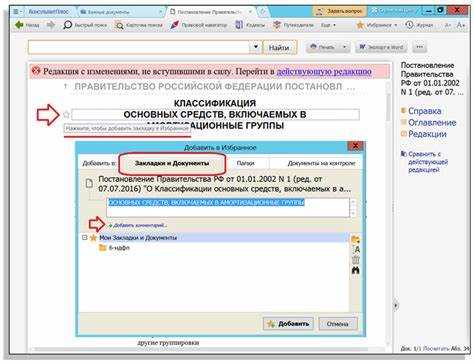Increase font size with the large A icon

click(x=461, y=25)
